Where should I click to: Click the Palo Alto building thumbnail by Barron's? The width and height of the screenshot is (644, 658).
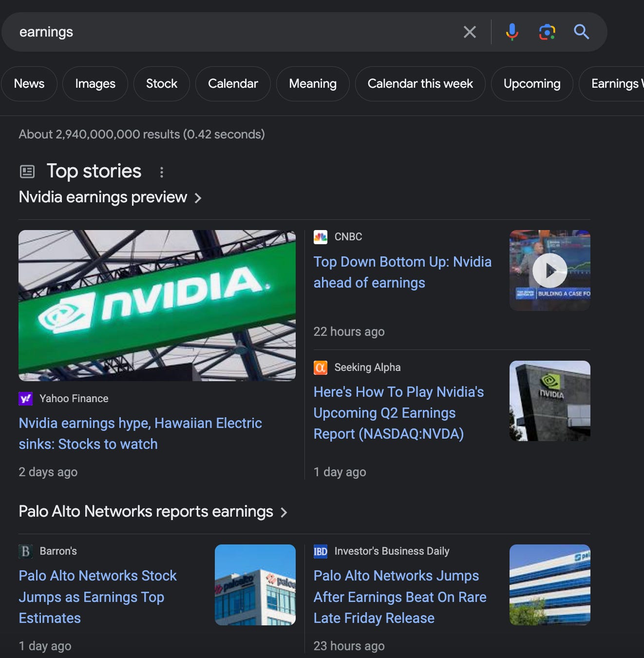(255, 585)
